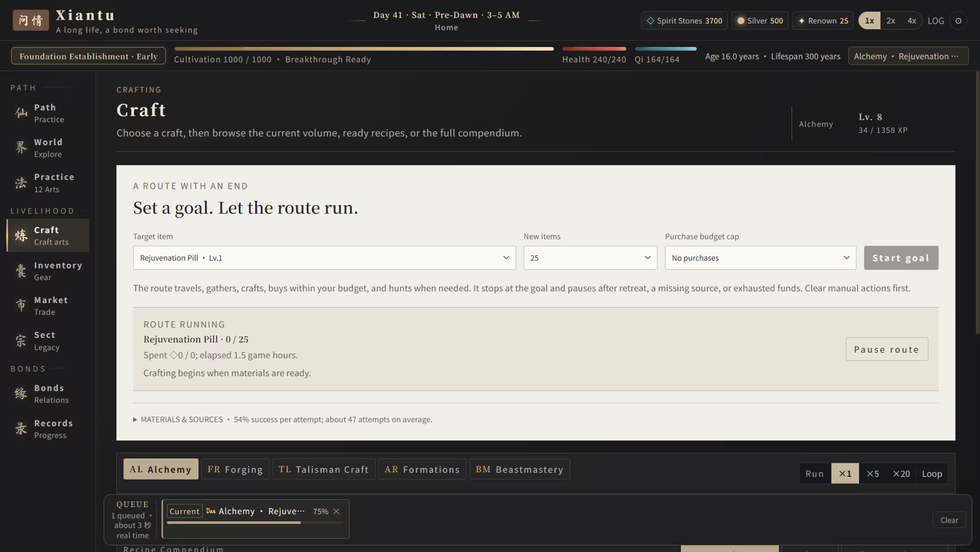Open the Market Trade sidebar icon
The width and height of the screenshot is (980, 552).
pos(21,306)
